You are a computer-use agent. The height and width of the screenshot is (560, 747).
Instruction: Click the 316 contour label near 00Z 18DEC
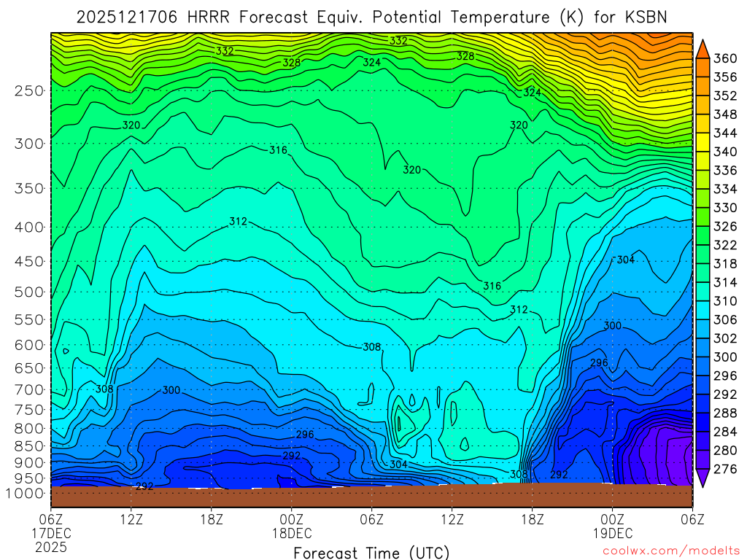point(278,150)
